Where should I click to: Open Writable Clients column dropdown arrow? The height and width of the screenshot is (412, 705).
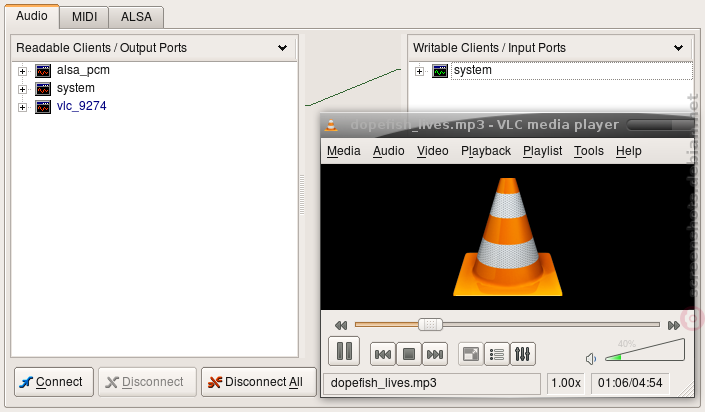(x=678, y=48)
